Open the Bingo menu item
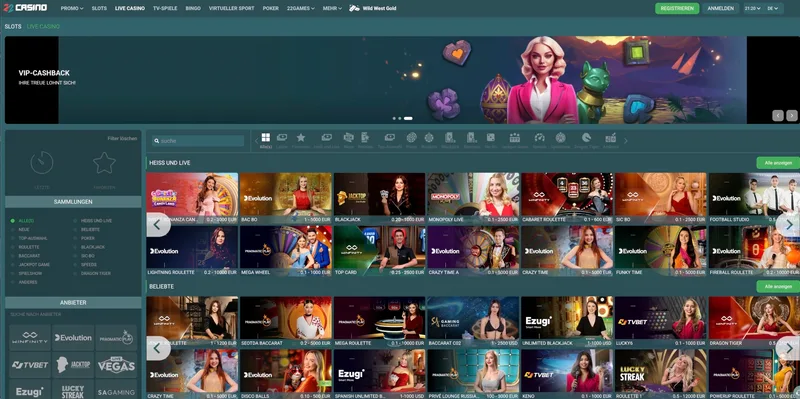The height and width of the screenshot is (399, 800). 193,8
